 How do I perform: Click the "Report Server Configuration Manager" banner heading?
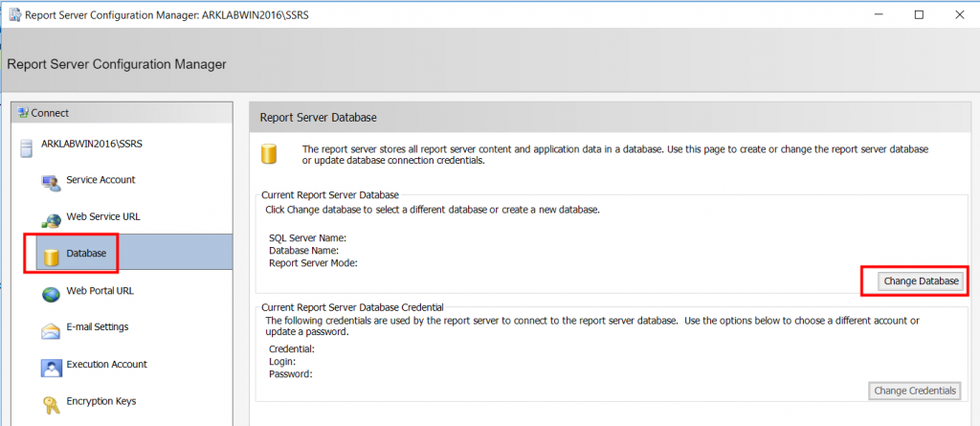pos(117,64)
